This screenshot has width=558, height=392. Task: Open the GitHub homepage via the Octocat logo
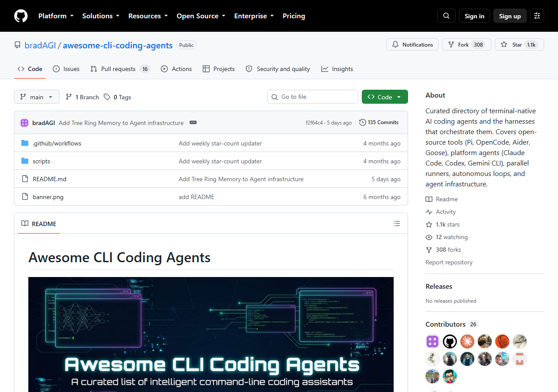pyautogui.click(x=21, y=16)
